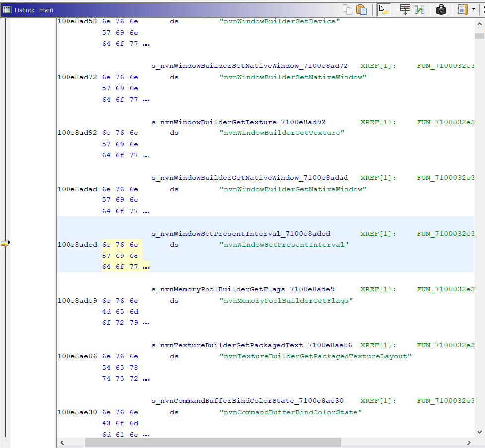Click the scroll up arrow of vertical scrollbar
The image size is (485, 448).
[479, 24]
